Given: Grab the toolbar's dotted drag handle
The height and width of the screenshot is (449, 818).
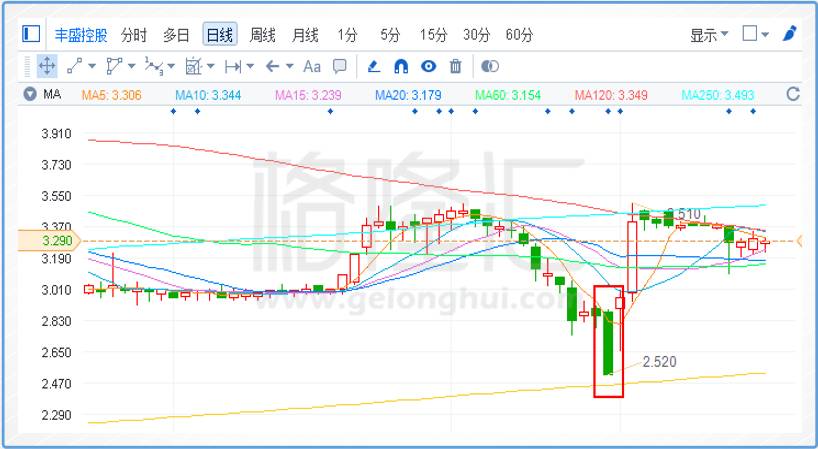Looking at the screenshot, I should [x=27, y=67].
